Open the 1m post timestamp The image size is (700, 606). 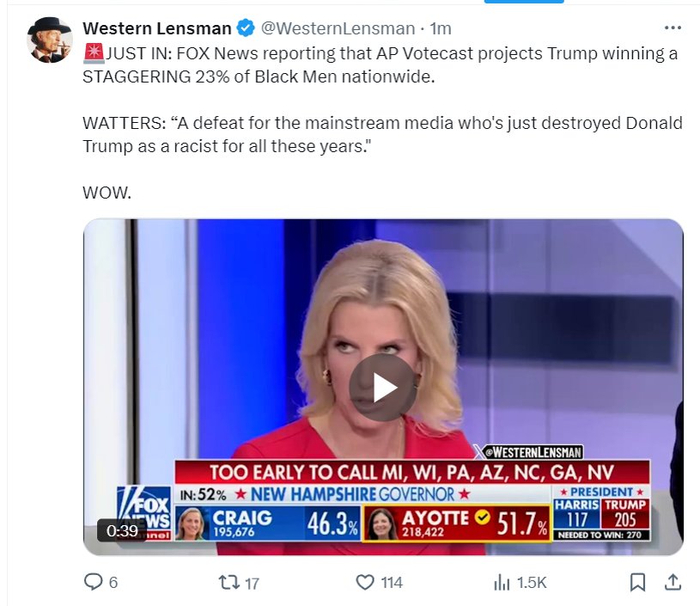coord(440,28)
